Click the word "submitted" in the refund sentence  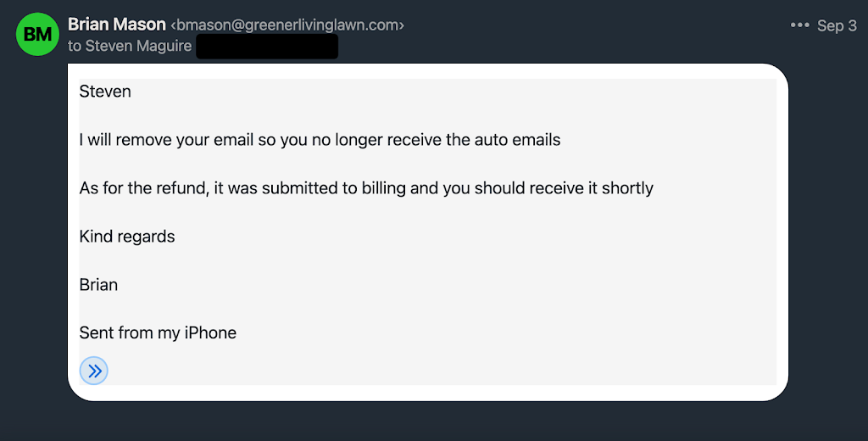(x=301, y=188)
